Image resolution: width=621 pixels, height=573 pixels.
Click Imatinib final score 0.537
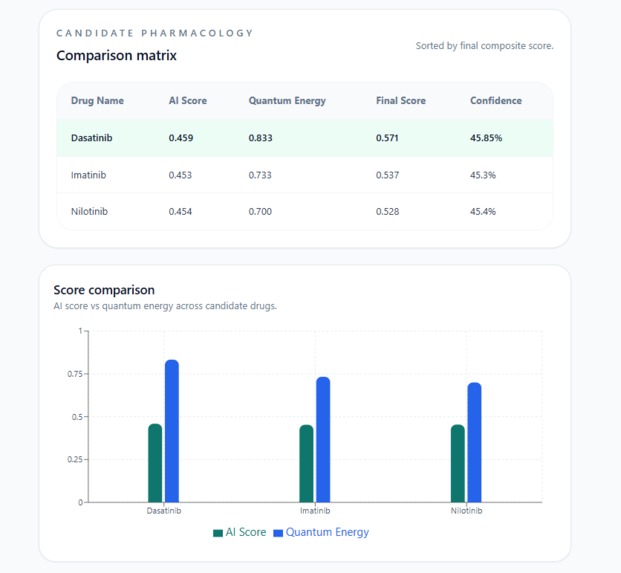point(387,175)
